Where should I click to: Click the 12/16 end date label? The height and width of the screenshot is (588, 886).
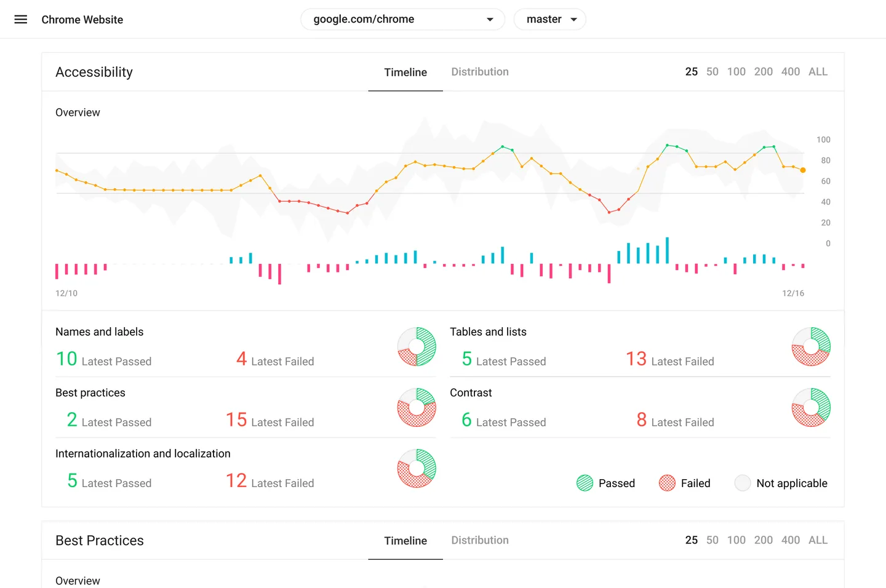(793, 293)
